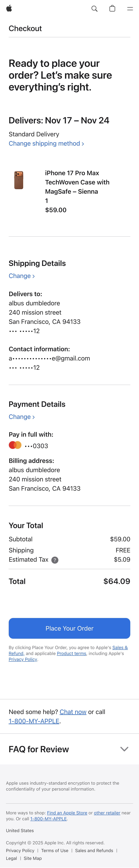Click the Estimated Tax help icon
This screenshot has width=139, height=868.
55,560
